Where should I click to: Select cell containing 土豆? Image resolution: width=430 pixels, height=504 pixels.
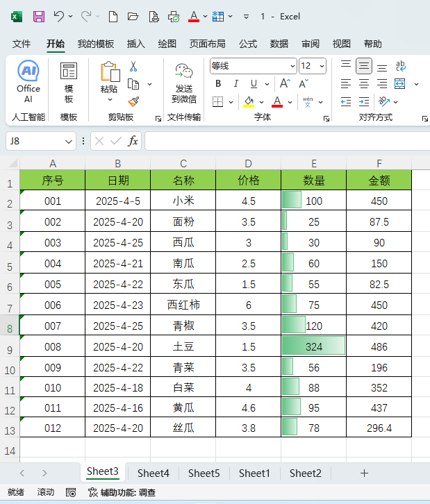point(183,346)
